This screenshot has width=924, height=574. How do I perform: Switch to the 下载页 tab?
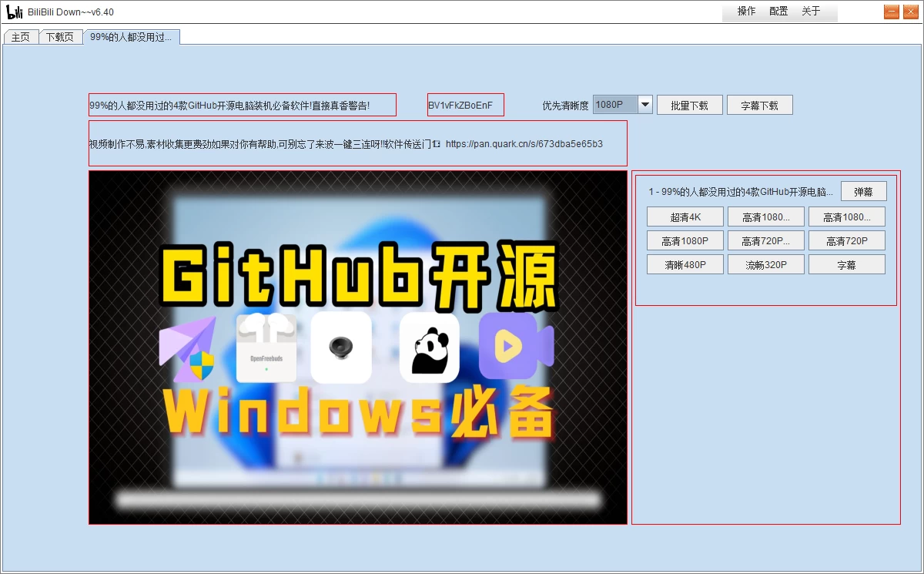59,36
